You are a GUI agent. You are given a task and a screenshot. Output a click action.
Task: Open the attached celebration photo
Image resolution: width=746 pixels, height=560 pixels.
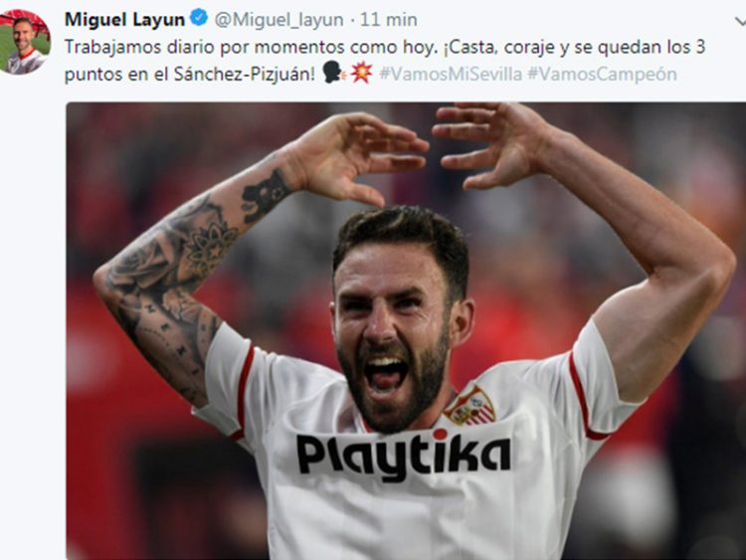(x=406, y=330)
